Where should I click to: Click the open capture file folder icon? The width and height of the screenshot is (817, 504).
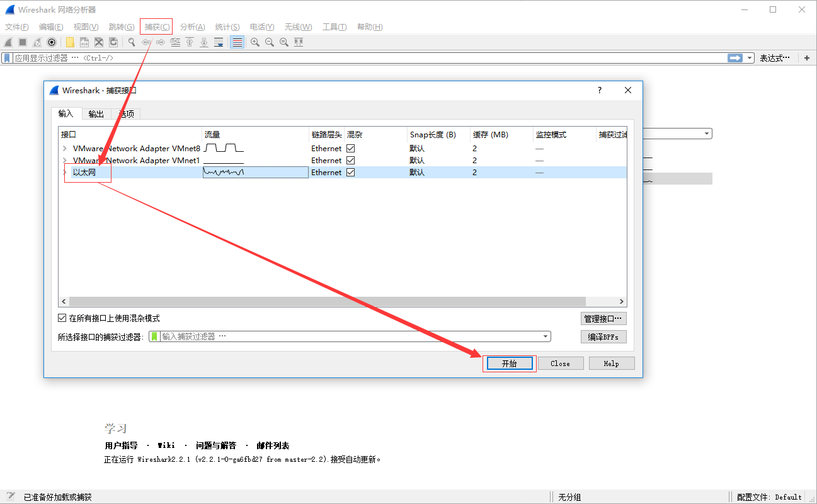point(70,42)
